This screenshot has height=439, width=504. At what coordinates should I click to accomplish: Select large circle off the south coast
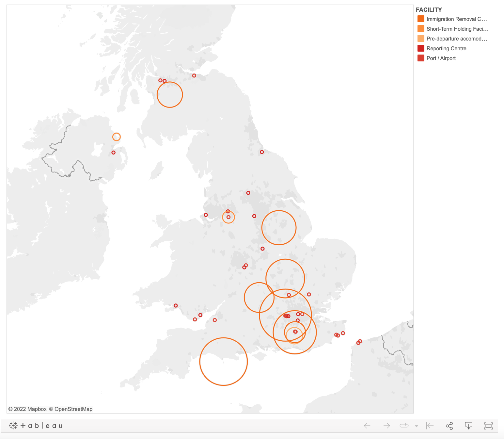[224, 362]
